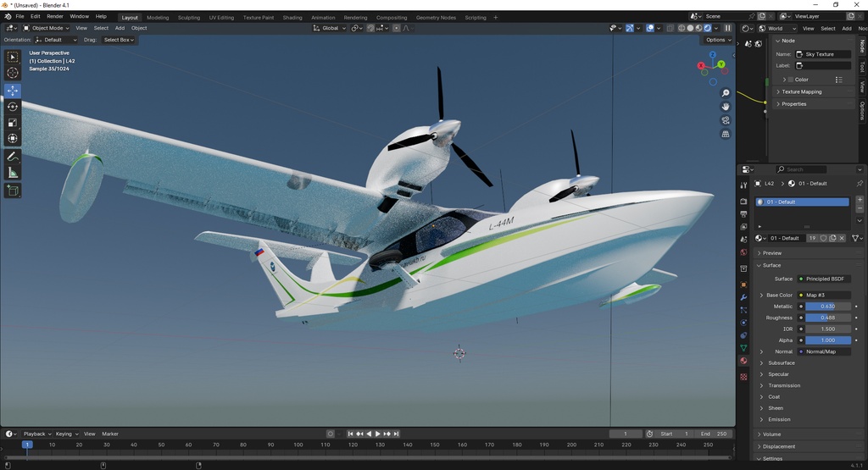
Task: Pin the properties editor context
Action: pyautogui.click(x=860, y=184)
